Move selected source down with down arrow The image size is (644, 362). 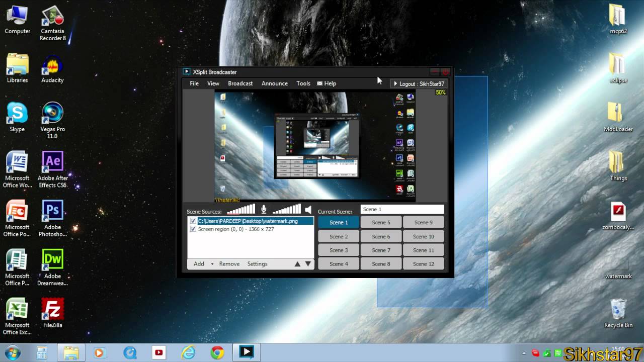click(x=308, y=264)
